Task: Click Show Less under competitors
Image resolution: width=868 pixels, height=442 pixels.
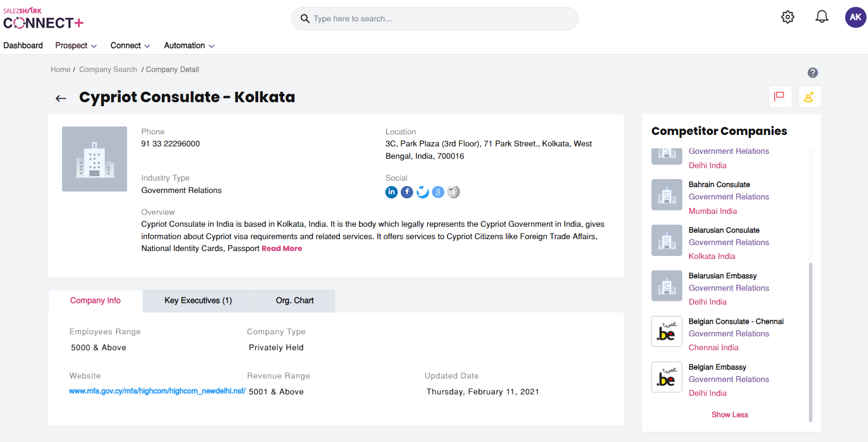Action: click(x=729, y=415)
